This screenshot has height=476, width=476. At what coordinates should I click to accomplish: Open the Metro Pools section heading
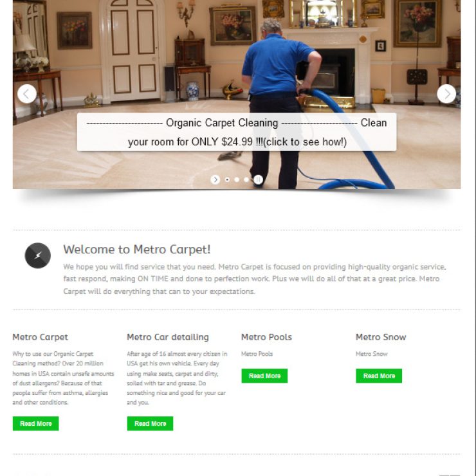(x=266, y=337)
